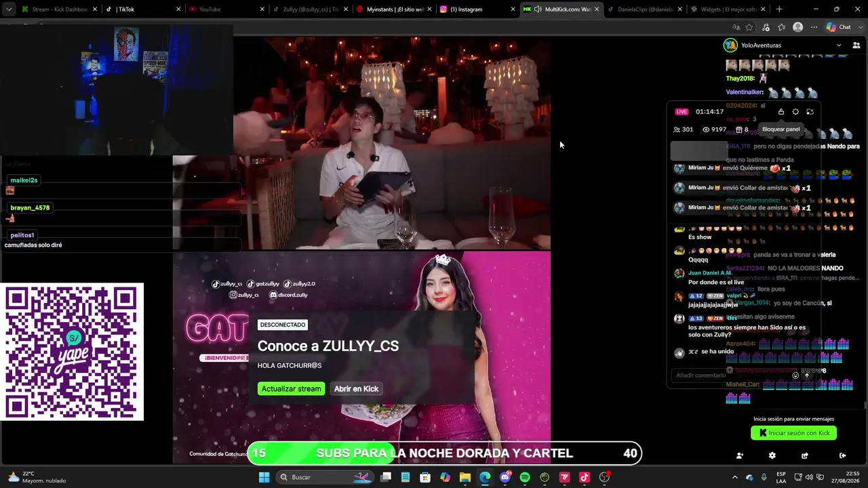Viewport: 868px width, 488px height.
Task: Open the browser three-dots settings menu
Action: 814,27
